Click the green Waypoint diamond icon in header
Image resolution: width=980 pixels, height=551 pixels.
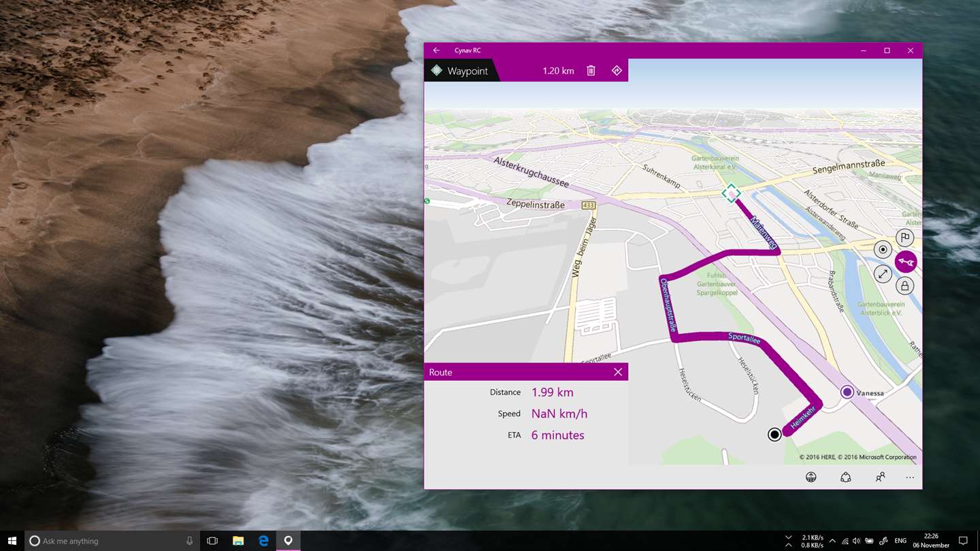[x=436, y=71]
